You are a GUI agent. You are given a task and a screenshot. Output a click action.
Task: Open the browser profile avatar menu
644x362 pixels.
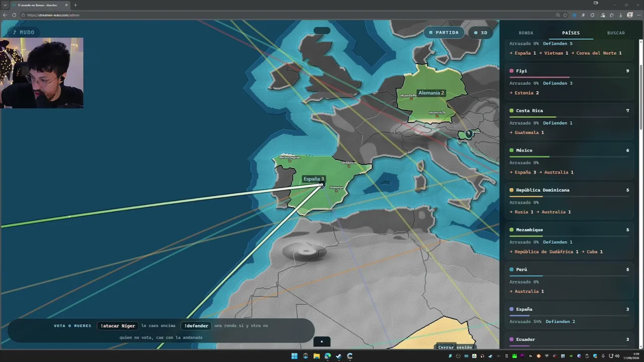click(x=630, y=15)
